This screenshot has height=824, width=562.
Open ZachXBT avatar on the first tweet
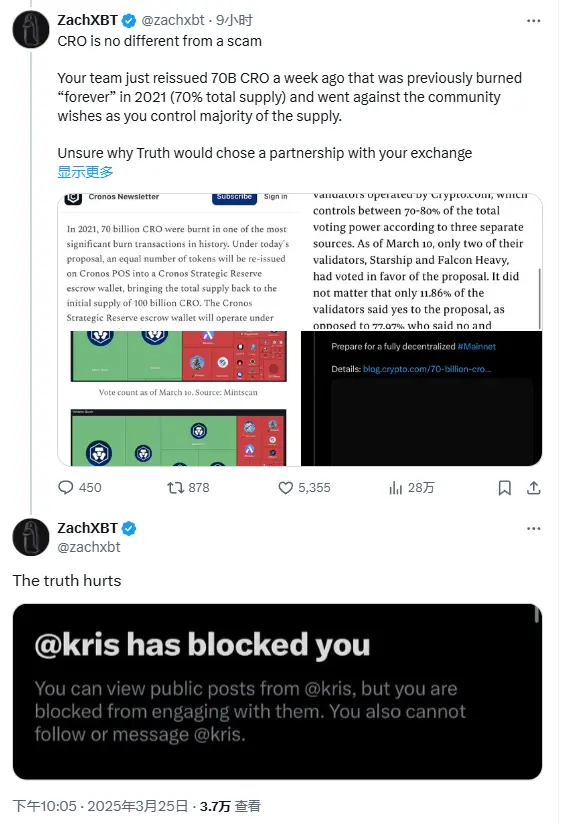(x=30, y=29)
